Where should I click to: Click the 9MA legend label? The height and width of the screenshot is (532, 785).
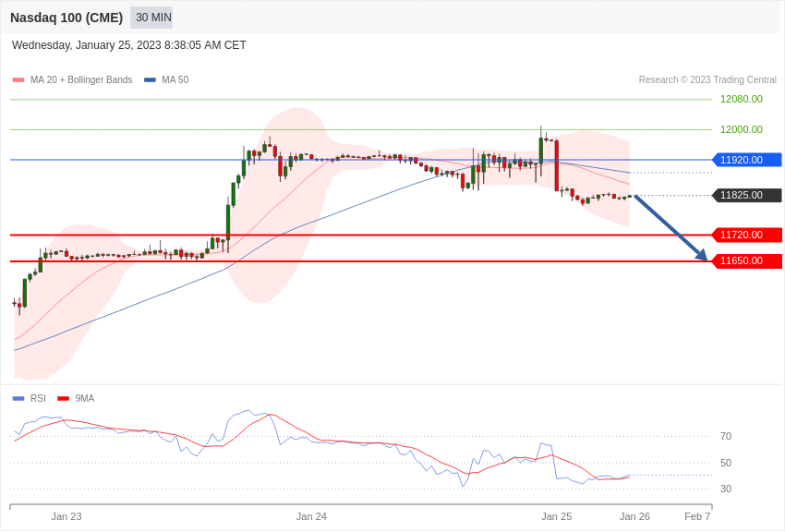[85, 398]
